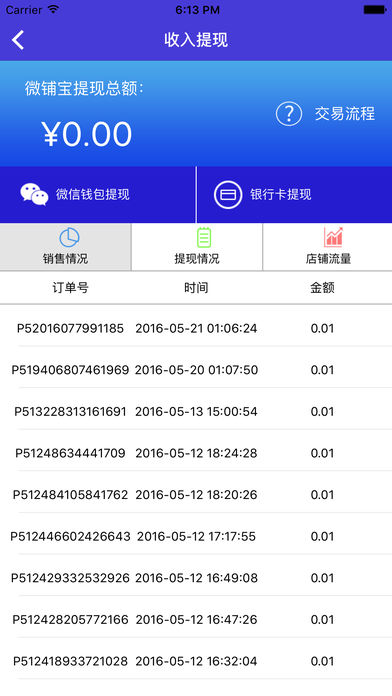Click 0.01 amount for order P52016077991185
Screen dimensions: 392x696
[322, 328]
